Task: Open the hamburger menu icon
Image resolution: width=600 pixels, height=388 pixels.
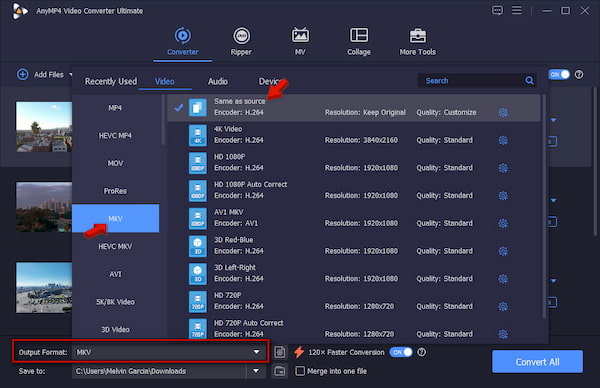Action: pyautogui.click(x=517, y=10)
